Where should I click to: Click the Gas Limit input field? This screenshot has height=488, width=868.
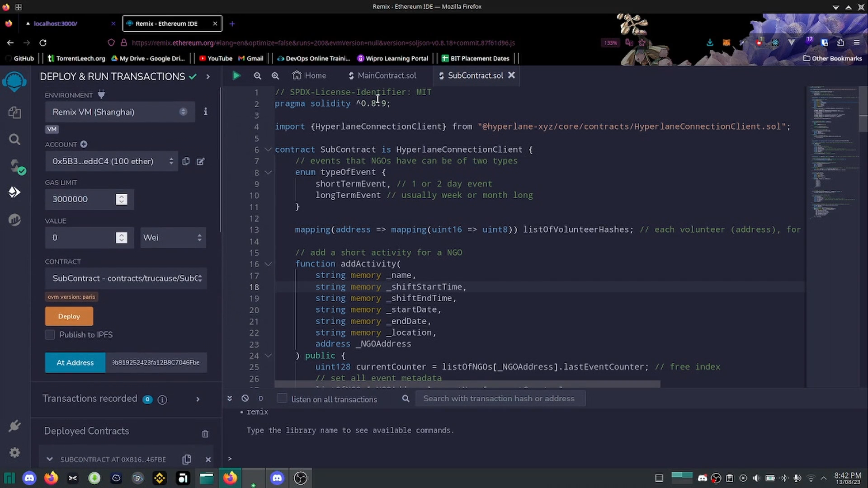90,199
